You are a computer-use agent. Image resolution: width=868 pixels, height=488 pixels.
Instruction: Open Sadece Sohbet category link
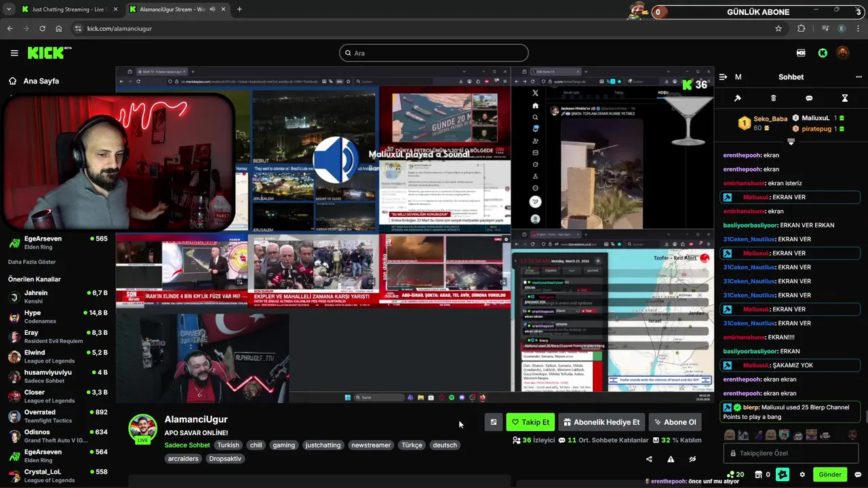tap(187, 445)
